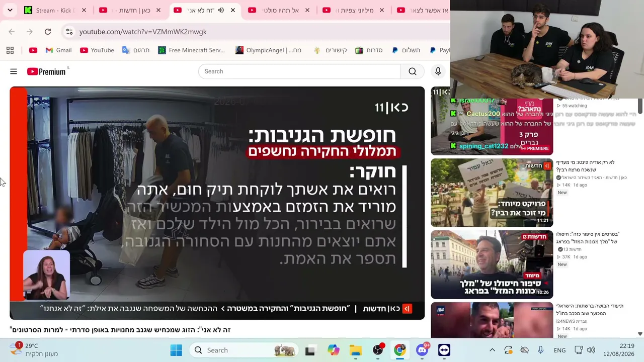The image size is (644, 362).
Task: Go back to the previous page
Action: [12, 32]
